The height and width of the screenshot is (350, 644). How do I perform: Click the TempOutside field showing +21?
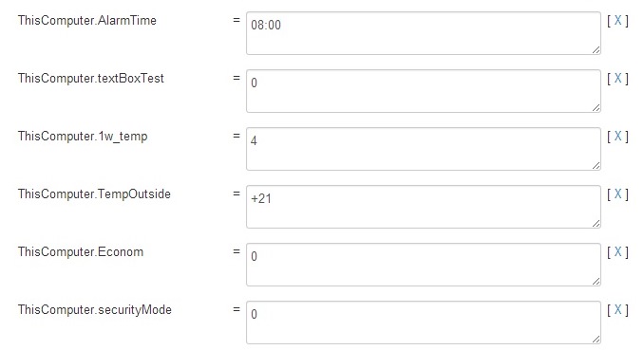[424, 207]
